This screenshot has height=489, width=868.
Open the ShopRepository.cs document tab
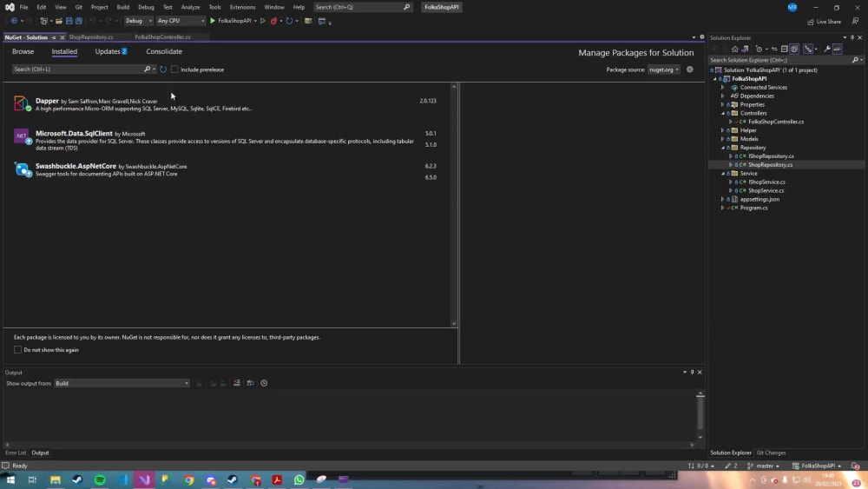(x=91, y=37)
